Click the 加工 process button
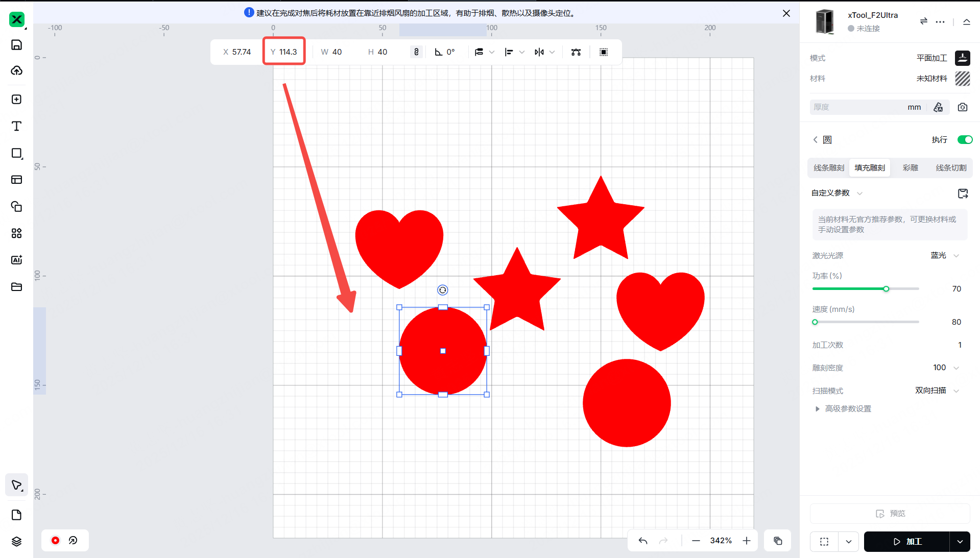The image size is (980, 558). (906, 542)
